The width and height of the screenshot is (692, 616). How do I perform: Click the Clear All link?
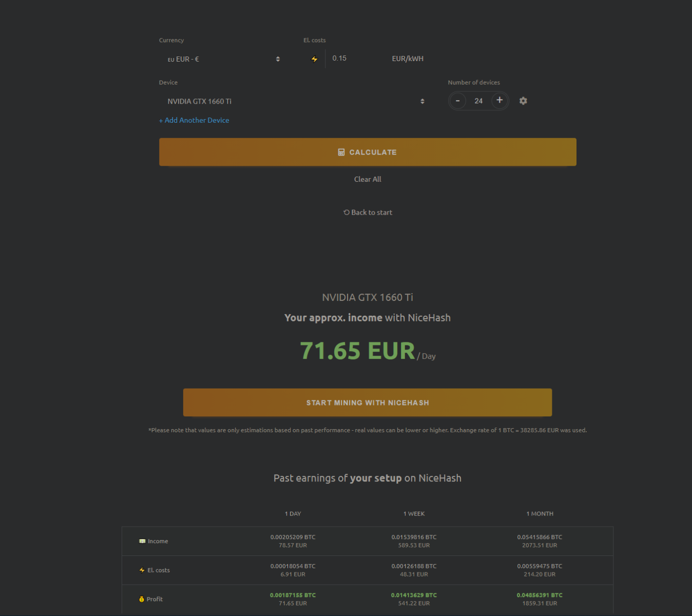point(368,179)
